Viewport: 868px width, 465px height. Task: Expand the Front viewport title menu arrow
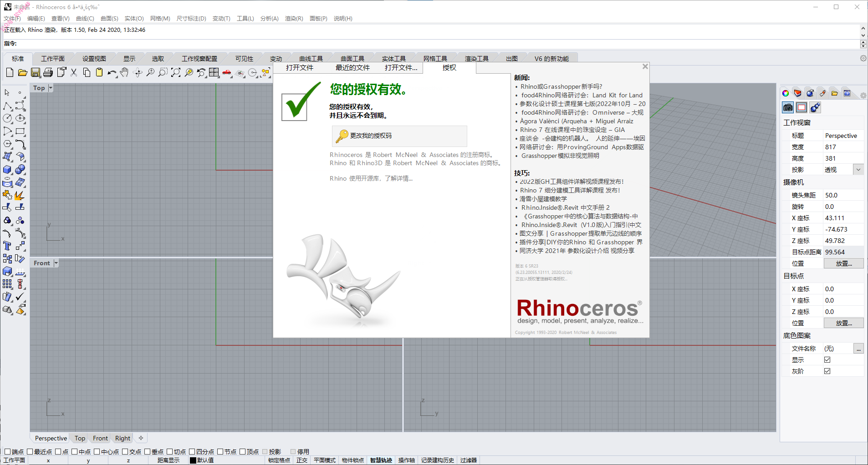tap(56, 263)
